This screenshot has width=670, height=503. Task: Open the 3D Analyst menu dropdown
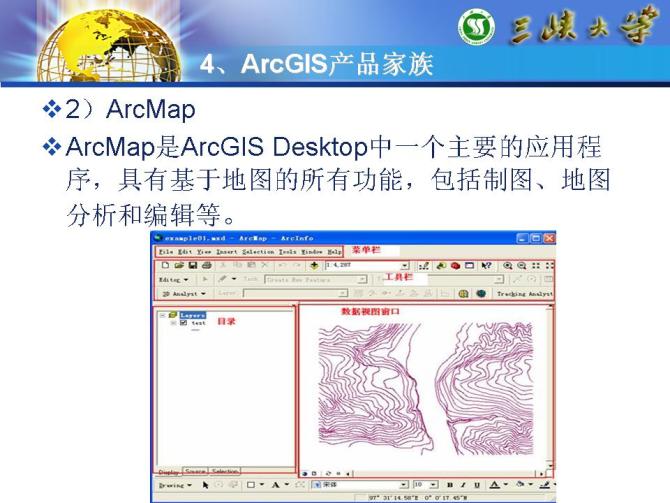point(184,294)
